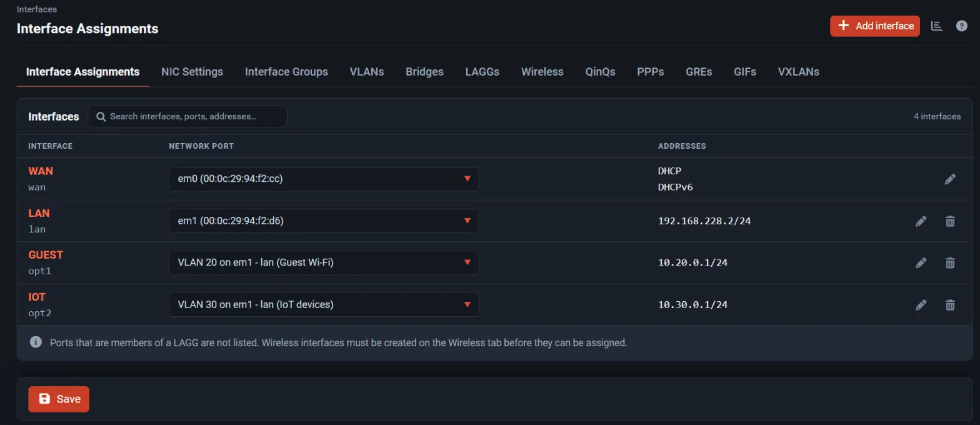The image size is (980, 425).
Task: Focus the Search interfaces input field
Action: [x=187, y=116]
